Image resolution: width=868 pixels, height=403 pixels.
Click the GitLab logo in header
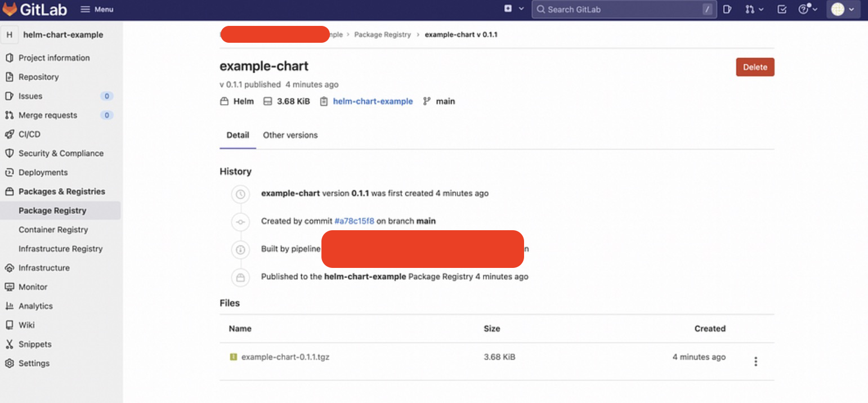(34, 9)
